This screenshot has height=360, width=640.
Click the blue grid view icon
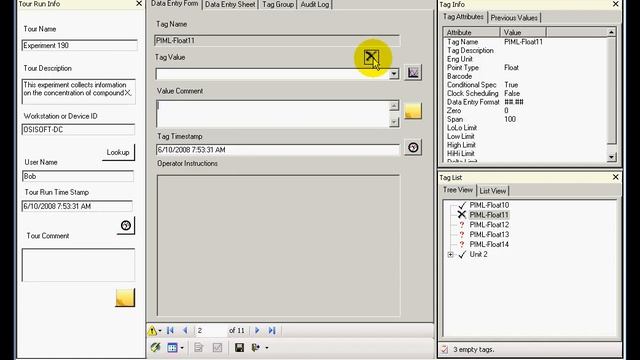point(172,348)
